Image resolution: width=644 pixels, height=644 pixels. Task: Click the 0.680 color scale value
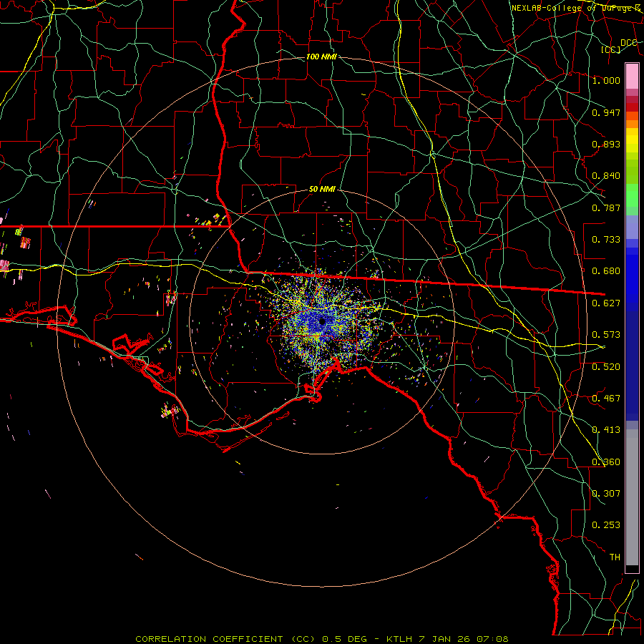coord(606,271)
